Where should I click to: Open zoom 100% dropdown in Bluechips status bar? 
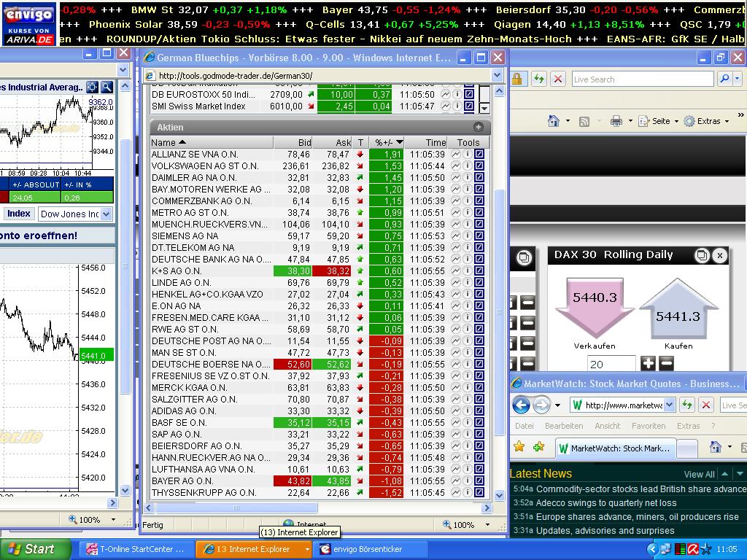point(487,525)
